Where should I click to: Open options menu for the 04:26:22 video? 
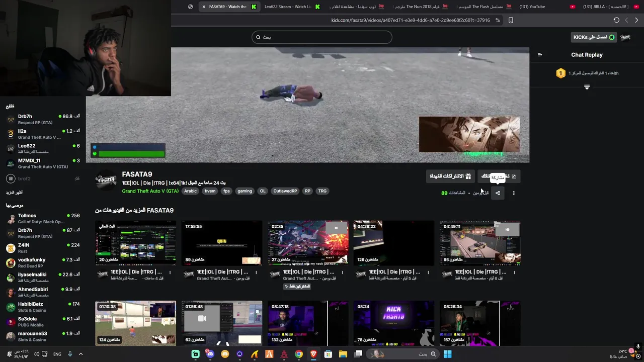point(428,273)
